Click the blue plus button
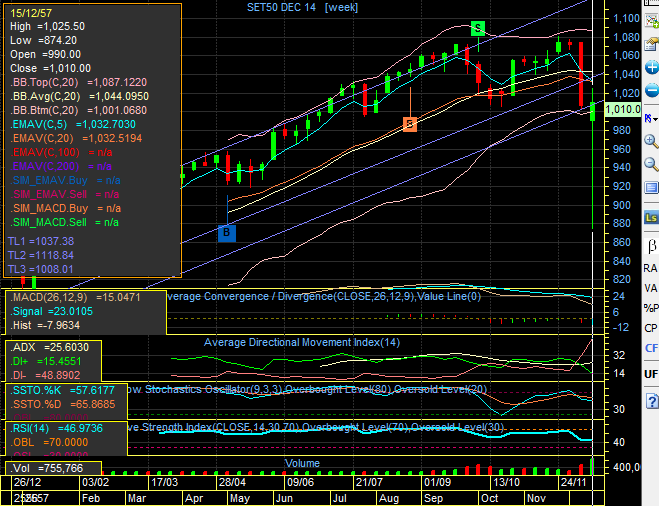The height and width of the screenshot is (506, 659). (652, 67)
